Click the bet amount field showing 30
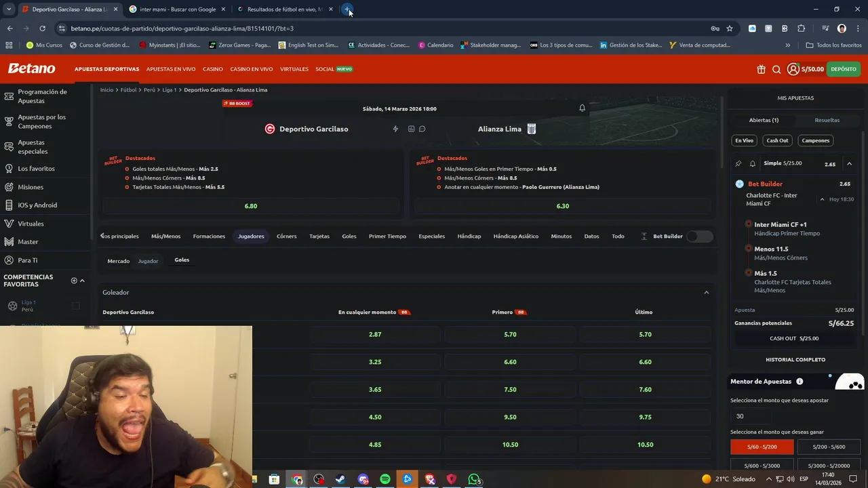 [x=750, y=416]
